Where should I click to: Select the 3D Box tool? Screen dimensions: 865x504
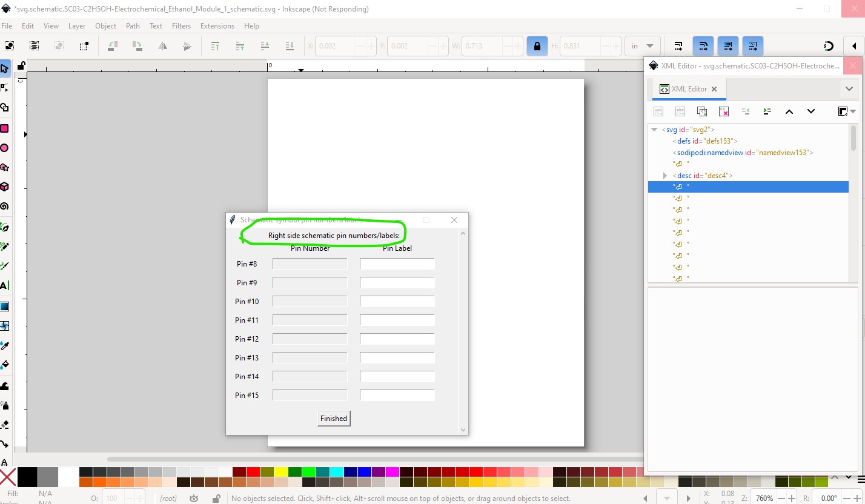[x=4, y=187]
